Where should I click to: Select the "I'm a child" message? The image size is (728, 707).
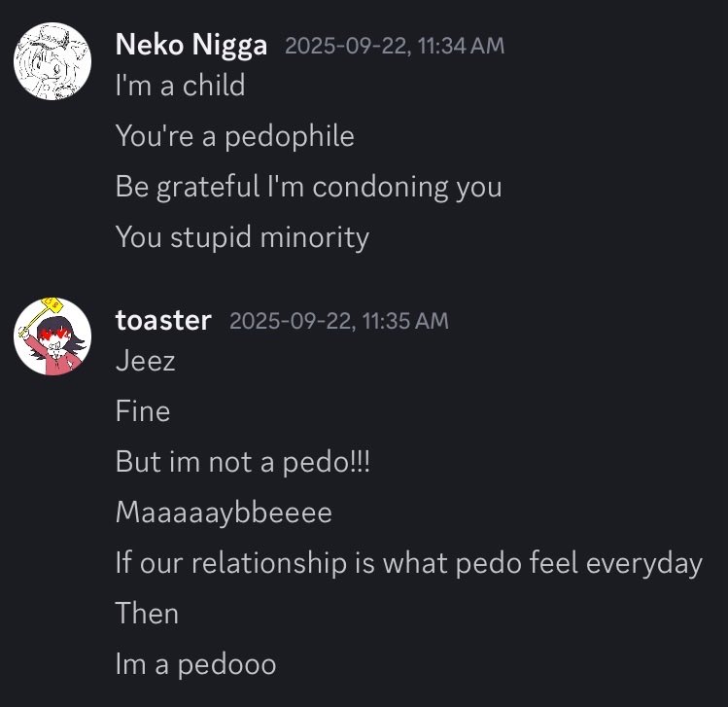click(180, 86)
